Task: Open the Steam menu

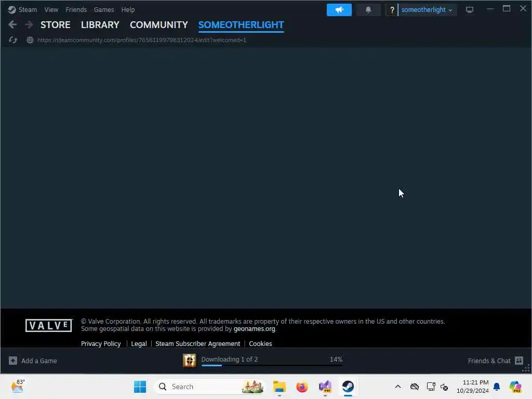Action: (28, 10)
